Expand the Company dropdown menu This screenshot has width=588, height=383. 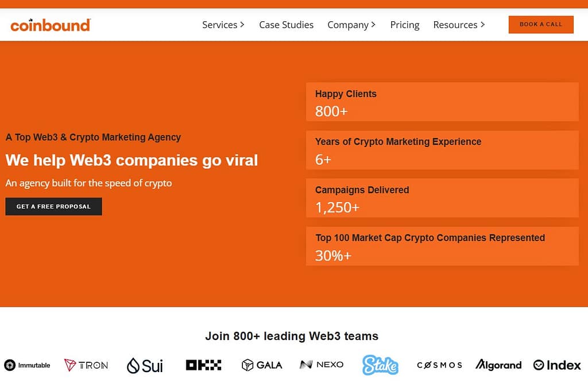point(351,25)
